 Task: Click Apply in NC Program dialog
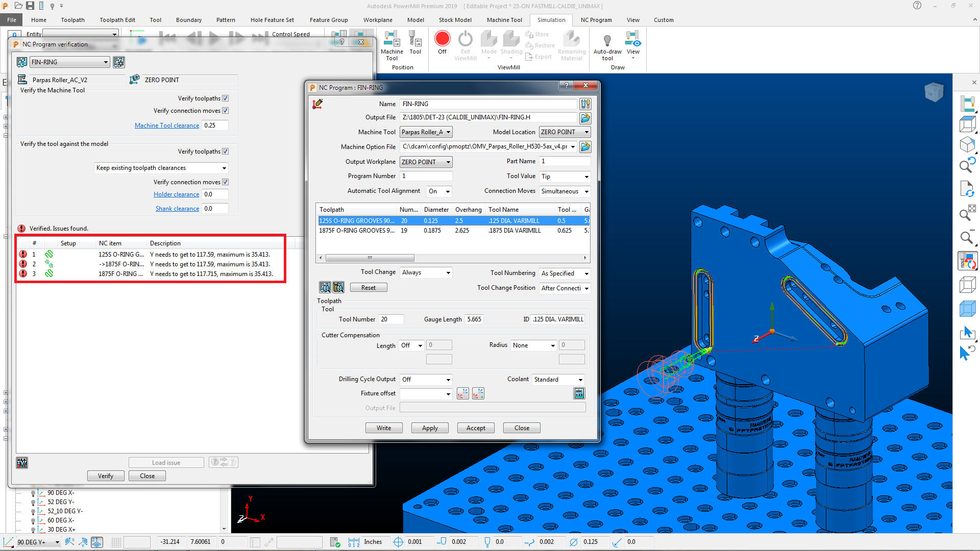(430, 428)
